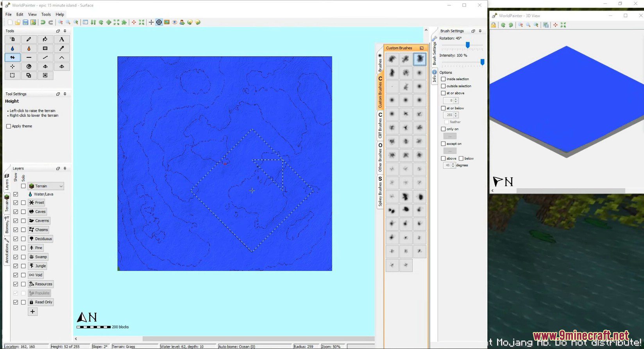The width and height of the screenshot is (644, 349).
Task: Switch to the Annotations side tab
Action: click(7, 251)
